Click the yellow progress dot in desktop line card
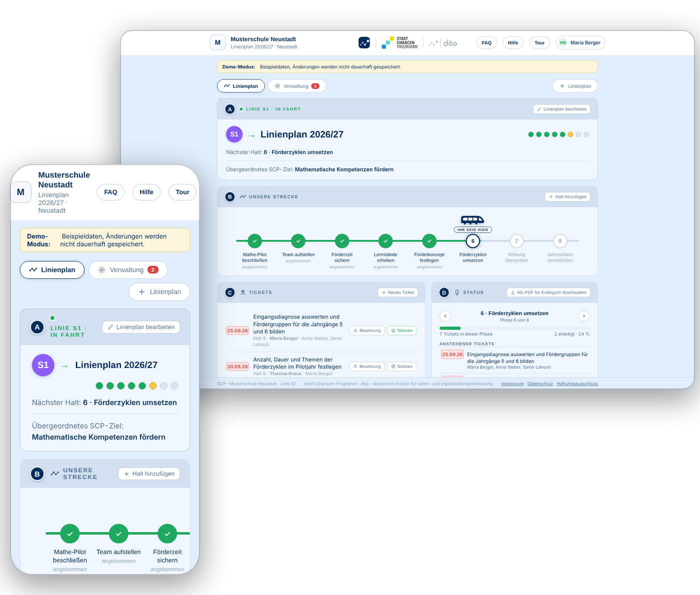700x595 pixels. coord(570,134)
